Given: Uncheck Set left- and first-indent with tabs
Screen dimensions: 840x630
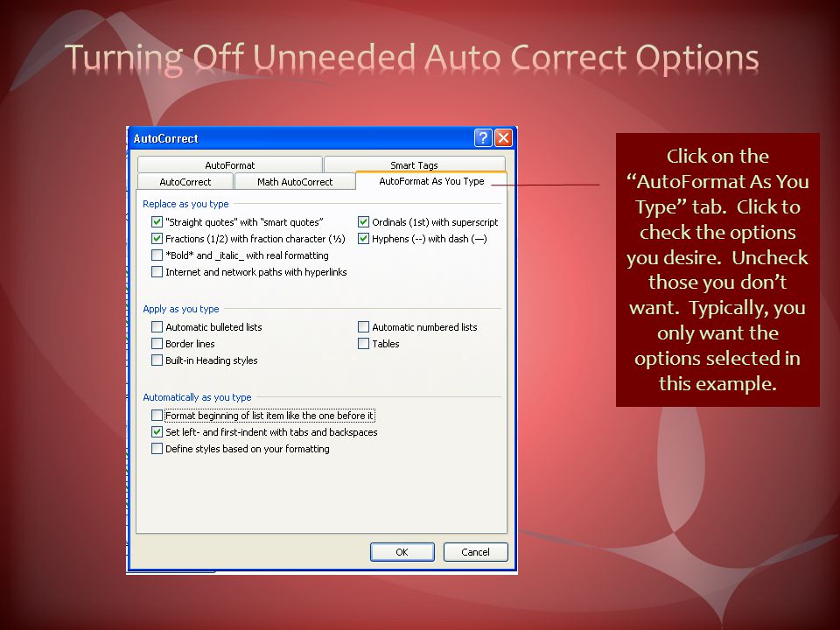Looking at the screenshot, I should (157, 431).
